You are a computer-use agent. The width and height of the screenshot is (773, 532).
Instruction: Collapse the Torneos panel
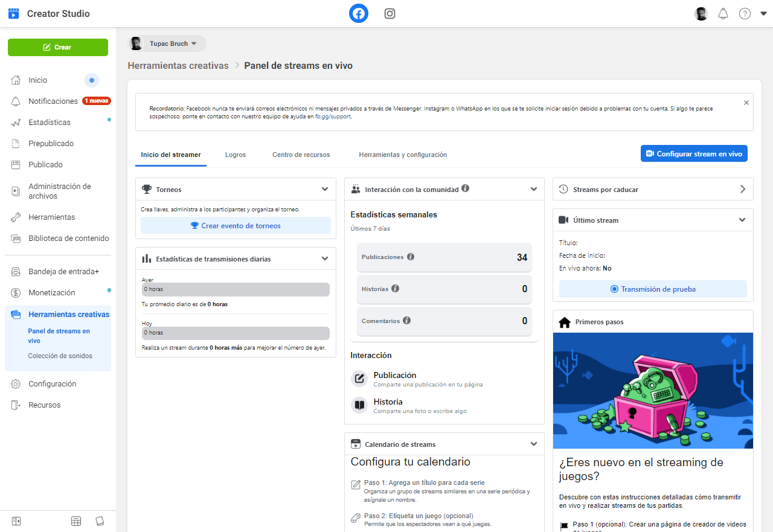[325, 189]
